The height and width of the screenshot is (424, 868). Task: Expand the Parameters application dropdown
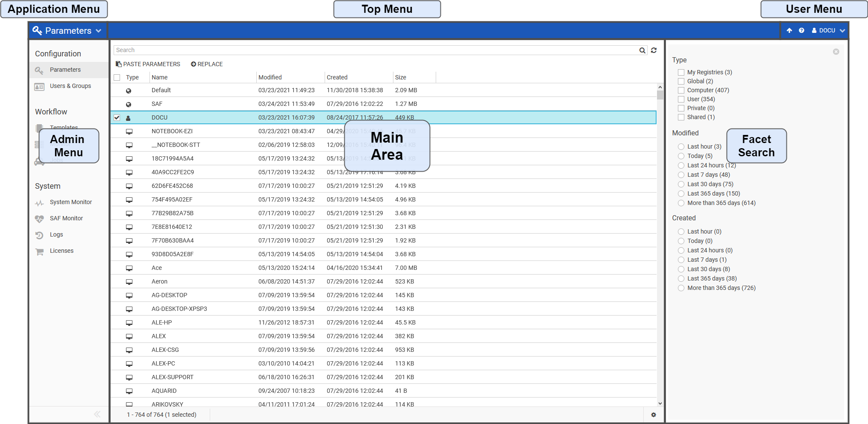pos(67,31)
